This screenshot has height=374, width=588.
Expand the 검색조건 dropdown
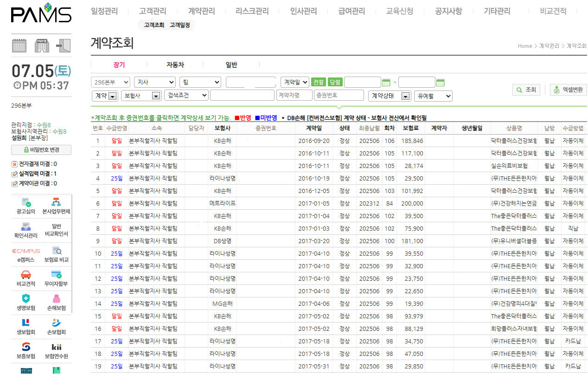(186, 96)
